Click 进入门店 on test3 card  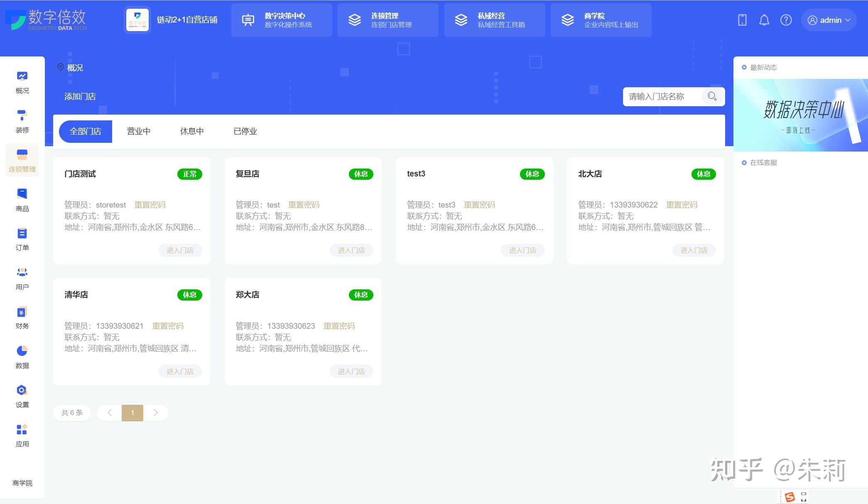point(523,250)
